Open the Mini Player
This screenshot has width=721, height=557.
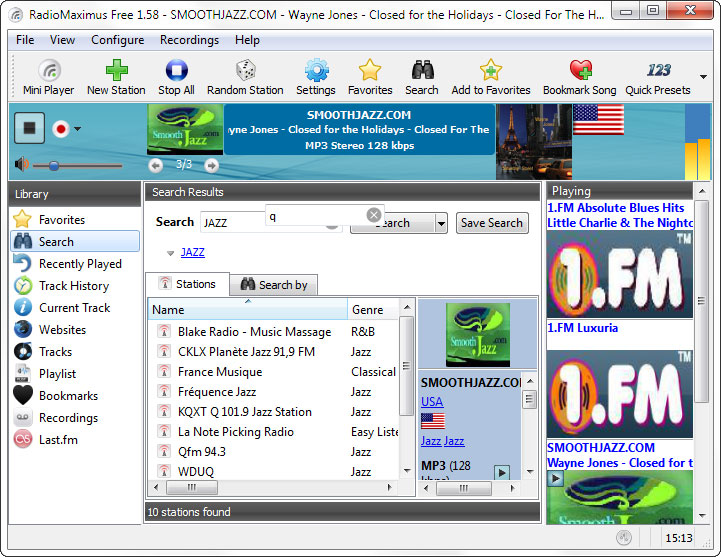(49, 77)
